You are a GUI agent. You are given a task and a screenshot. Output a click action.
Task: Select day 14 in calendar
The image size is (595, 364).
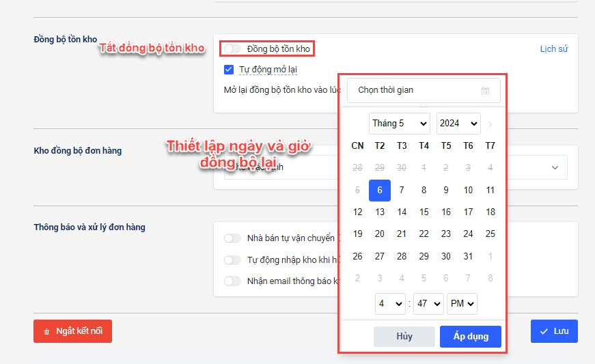pyautogui.click(x=402, y=212)
